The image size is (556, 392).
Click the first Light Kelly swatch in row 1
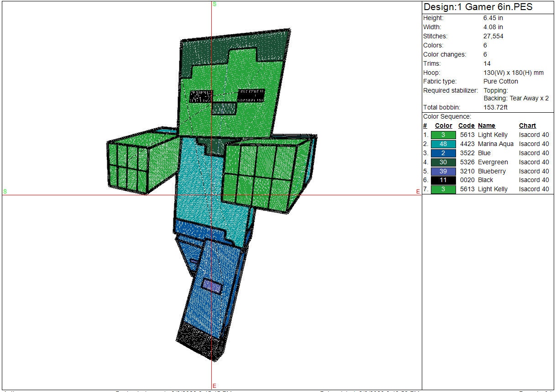tap(443, 135)
